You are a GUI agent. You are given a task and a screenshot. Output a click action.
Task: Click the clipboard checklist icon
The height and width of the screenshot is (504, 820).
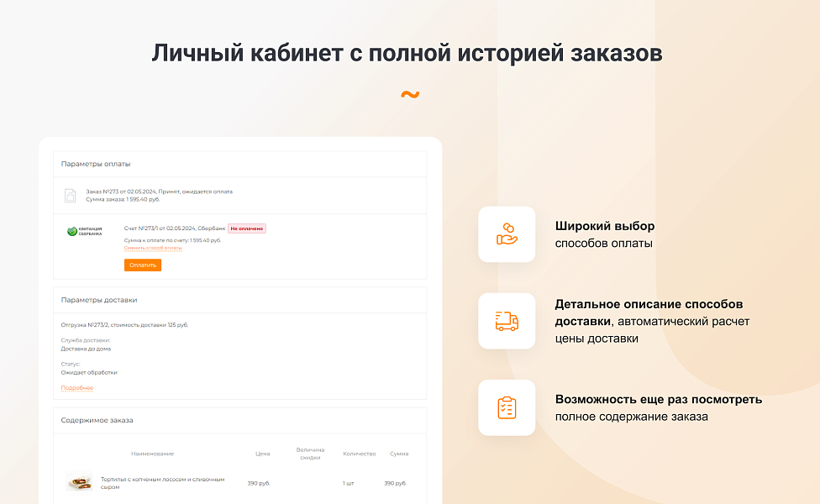pos(507,407)
